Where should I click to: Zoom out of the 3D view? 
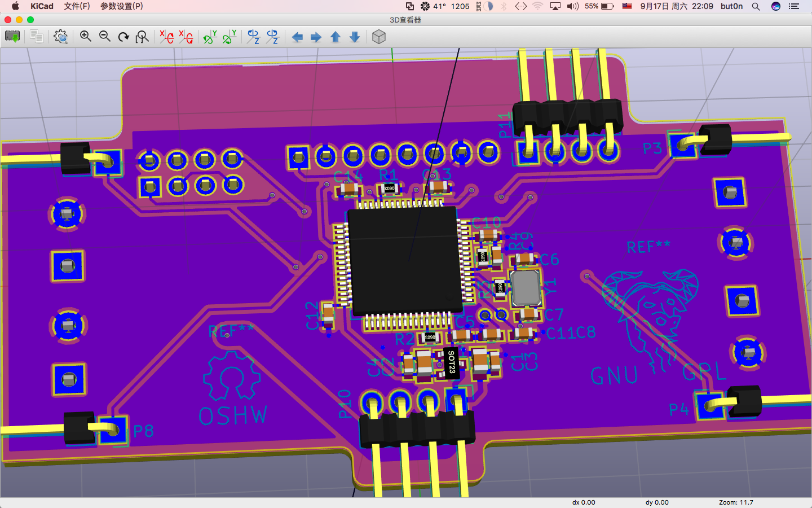click(105, 37)
